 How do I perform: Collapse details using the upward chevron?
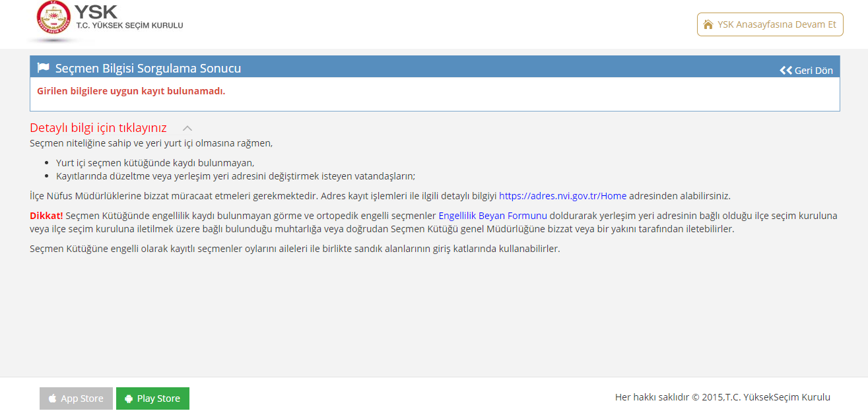pyautogui.click(x=187, y=128)
